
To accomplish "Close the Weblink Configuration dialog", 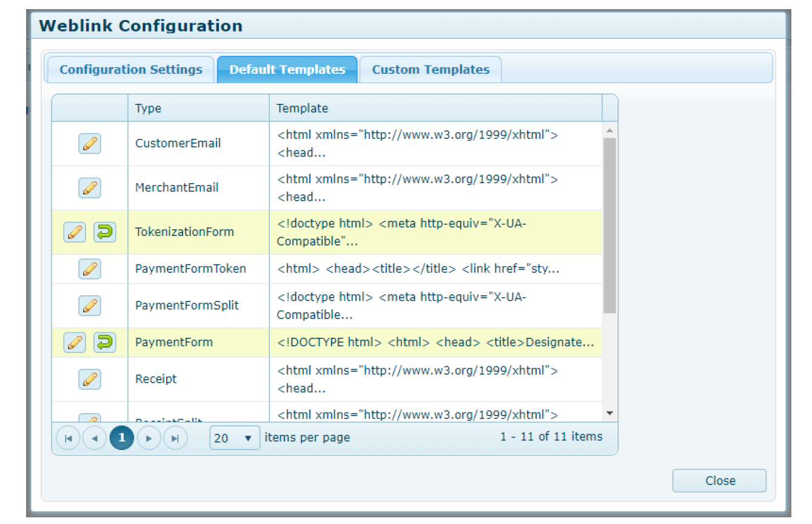I will pos(719,480).
